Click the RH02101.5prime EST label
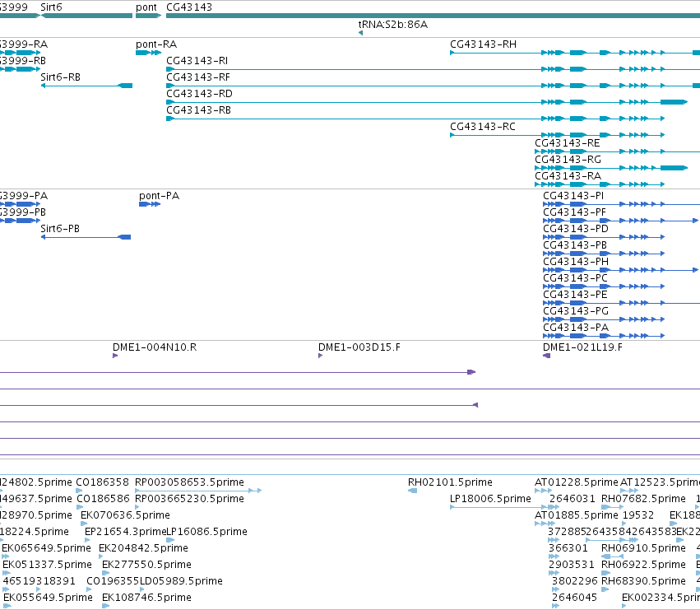Image resolution: width=700 pixels, height=610 pixels. tap(450, 482)
